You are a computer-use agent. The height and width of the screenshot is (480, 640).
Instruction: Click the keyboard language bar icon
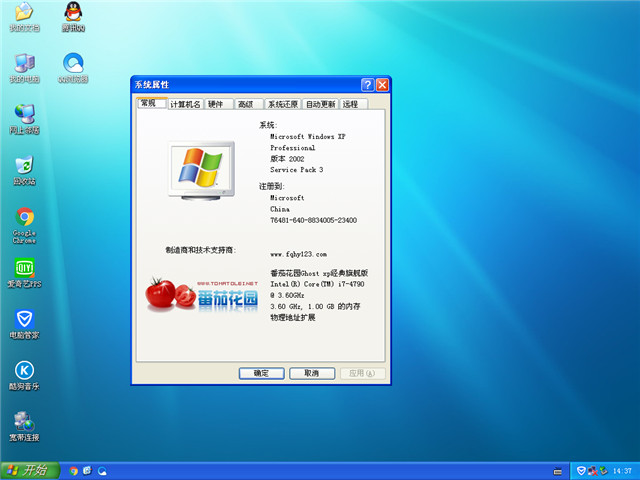[x=557, y=471]
